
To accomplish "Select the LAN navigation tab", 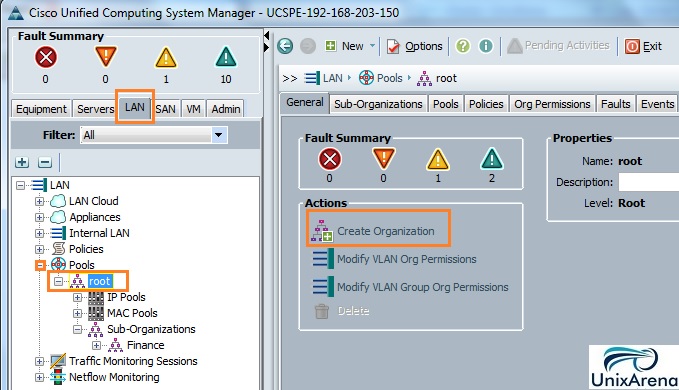I will click(135, 107).
